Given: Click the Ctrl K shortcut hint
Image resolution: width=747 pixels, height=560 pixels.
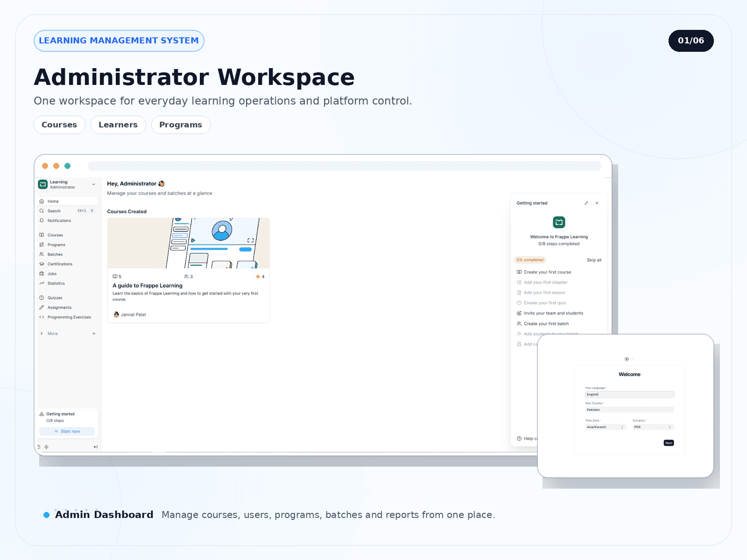Looking at the screenshot, I should coord(85,211).
